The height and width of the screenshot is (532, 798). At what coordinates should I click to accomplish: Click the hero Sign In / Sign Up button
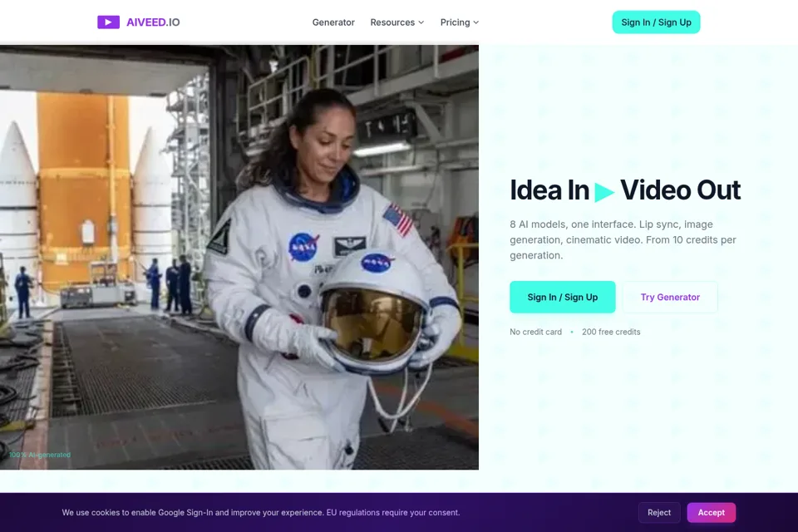tap(563, 297)
